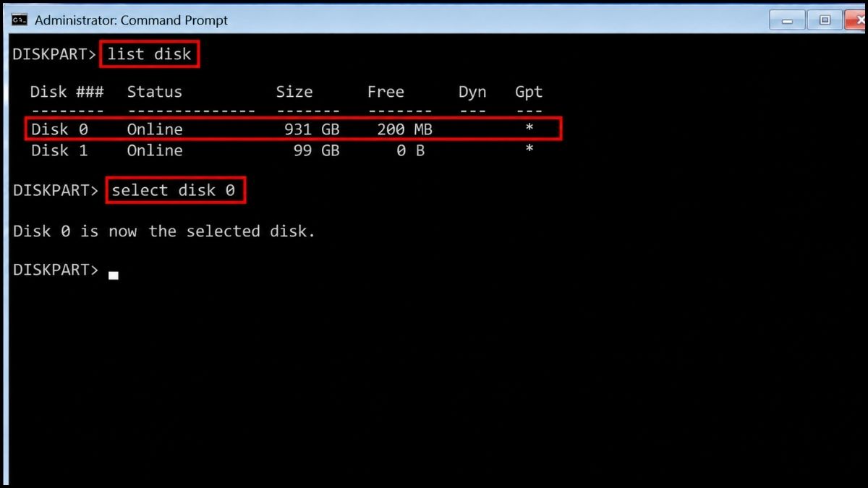The image size is (868, 488).
Task: Click the 'Disk ###' column header
Action: [x=67, y=92]
